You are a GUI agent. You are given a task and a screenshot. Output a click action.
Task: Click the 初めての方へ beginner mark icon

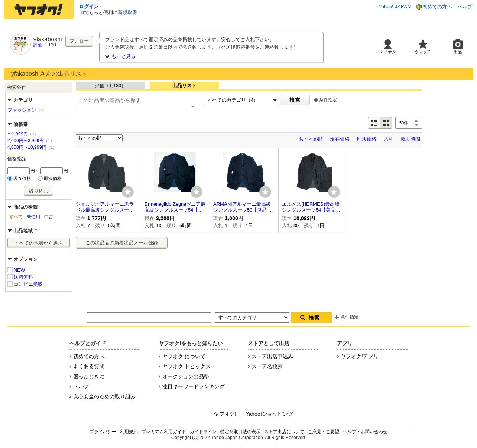point(419,7)
